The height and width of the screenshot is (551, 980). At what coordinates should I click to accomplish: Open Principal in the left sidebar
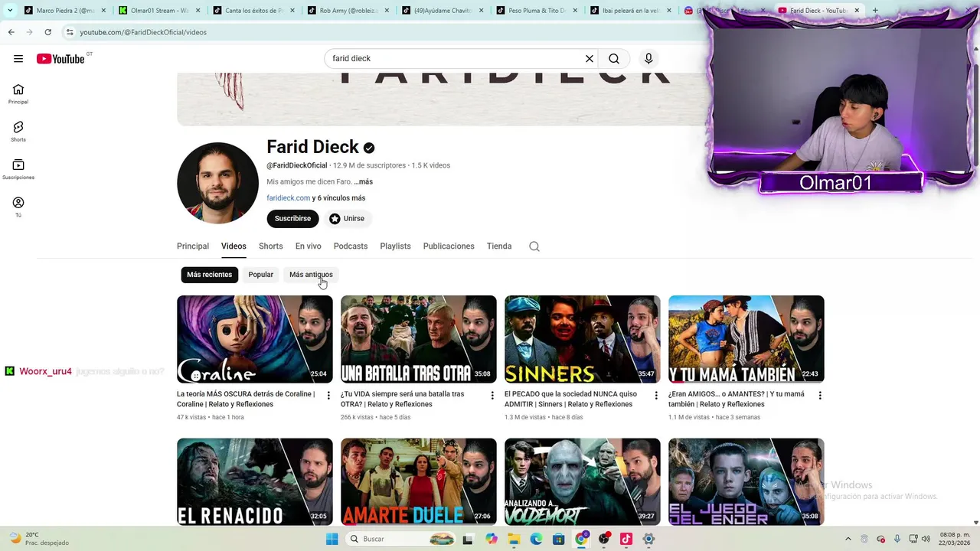pyautogui.click(x=18, y=94)
